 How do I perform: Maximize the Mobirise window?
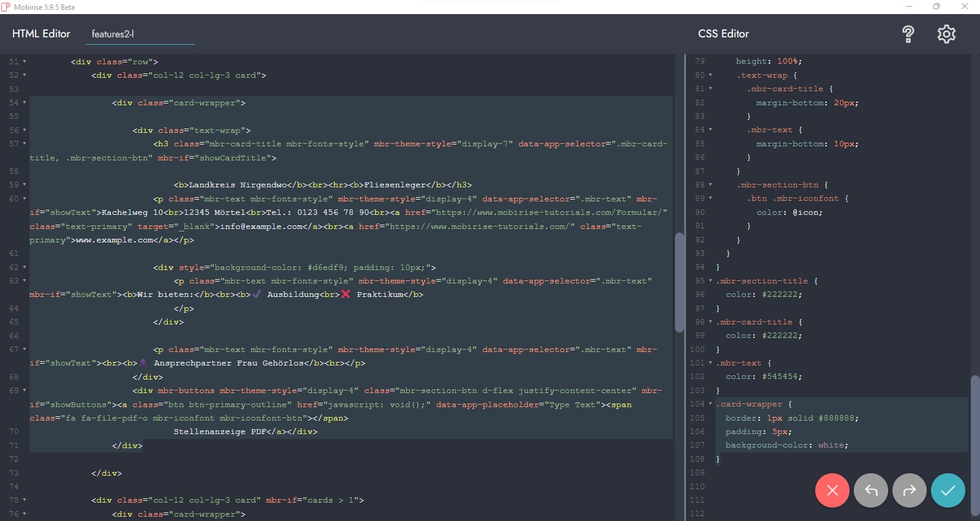[x=936, y=7]
